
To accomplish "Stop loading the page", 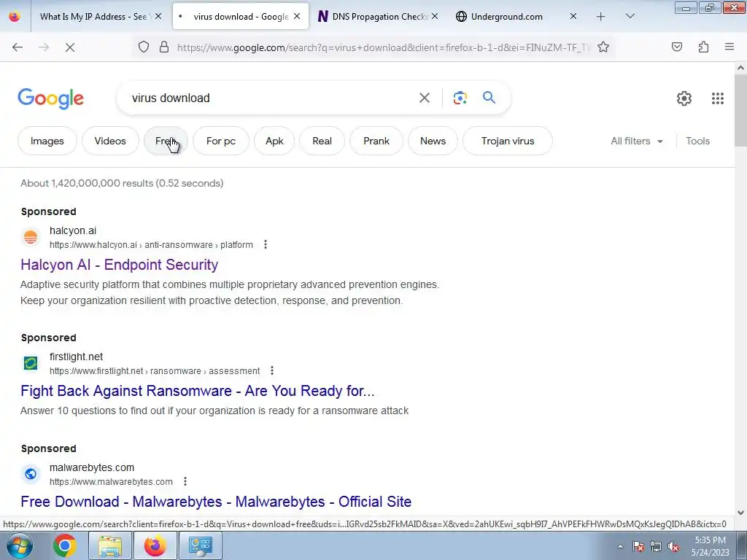I will point(69,47).
